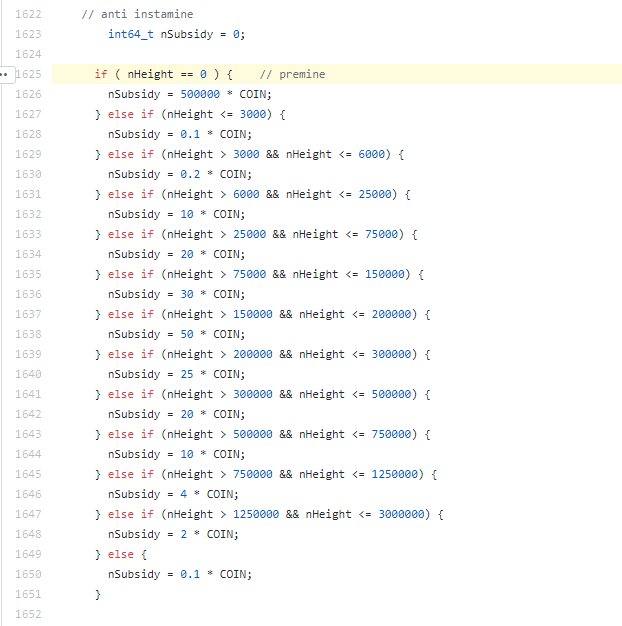Image resolution: width=622 pixels, height=626 pixels.
Task: Click the 75000 in 'nHeight <= 75000'
Action: tap(381, 234)
